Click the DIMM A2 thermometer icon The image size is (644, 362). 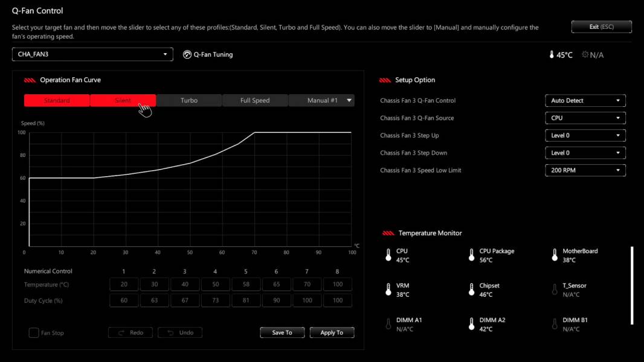[471, 324]
